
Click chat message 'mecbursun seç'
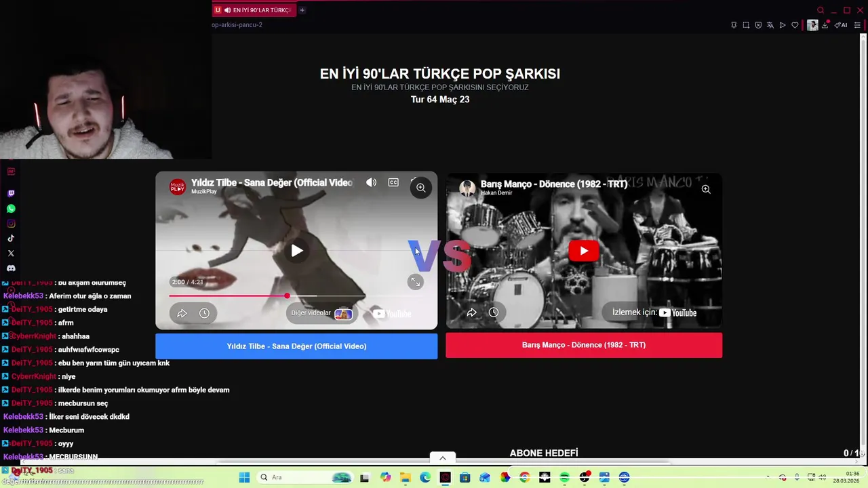[x=83, y=403]
